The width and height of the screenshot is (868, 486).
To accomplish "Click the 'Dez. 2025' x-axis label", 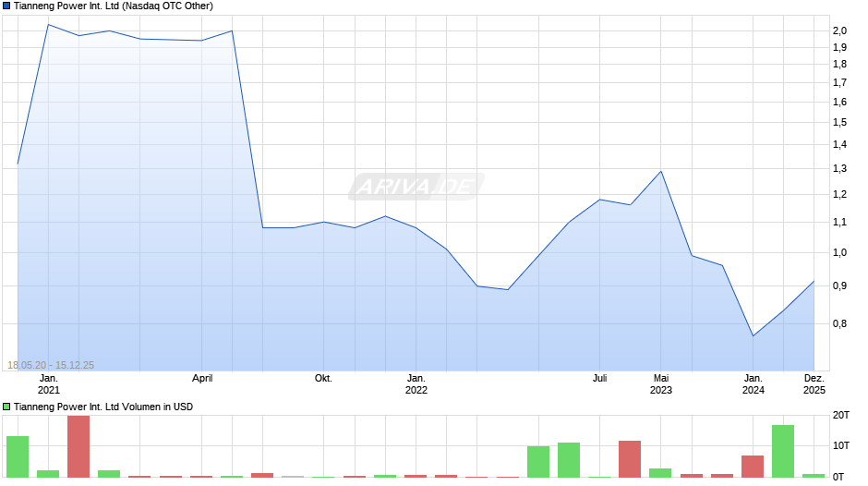I will (x=814, y=384).
